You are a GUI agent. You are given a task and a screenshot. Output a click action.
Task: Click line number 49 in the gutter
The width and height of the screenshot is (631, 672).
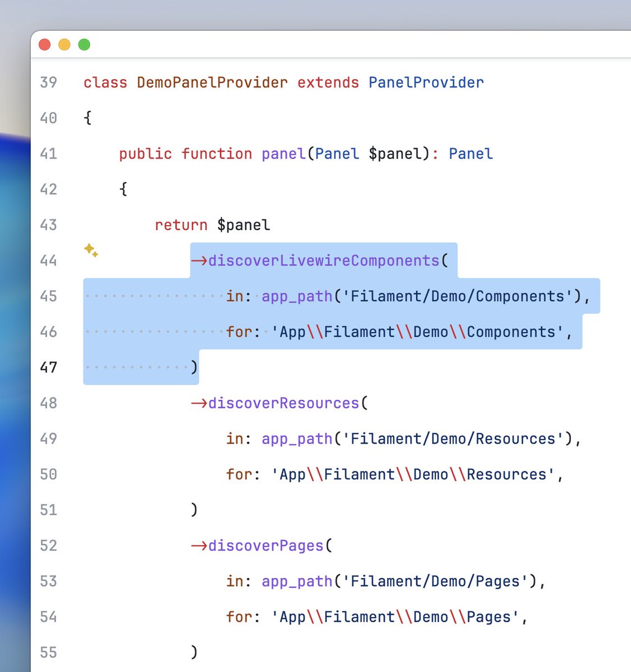tap(49, 438)
